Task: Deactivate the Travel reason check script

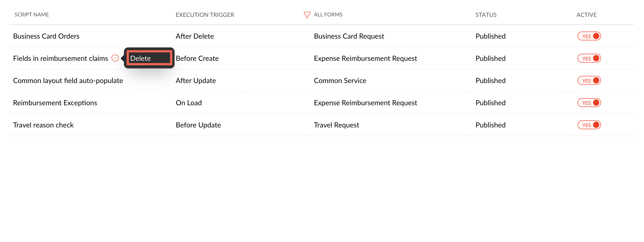Action: point(589,125)
